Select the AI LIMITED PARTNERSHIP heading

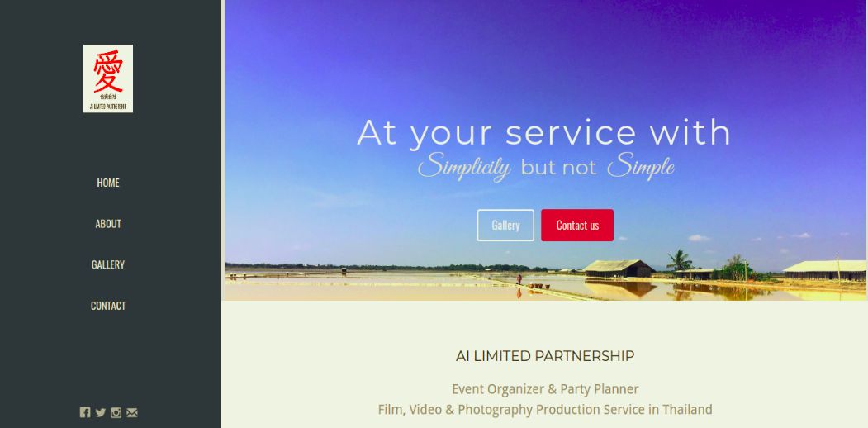pos(545,356)
